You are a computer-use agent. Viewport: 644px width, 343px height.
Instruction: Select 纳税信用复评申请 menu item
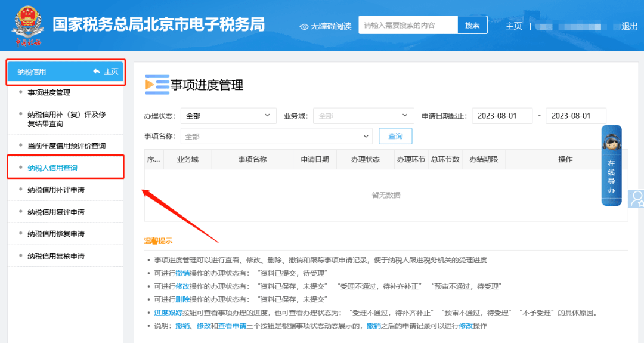(x=56, y=212)
